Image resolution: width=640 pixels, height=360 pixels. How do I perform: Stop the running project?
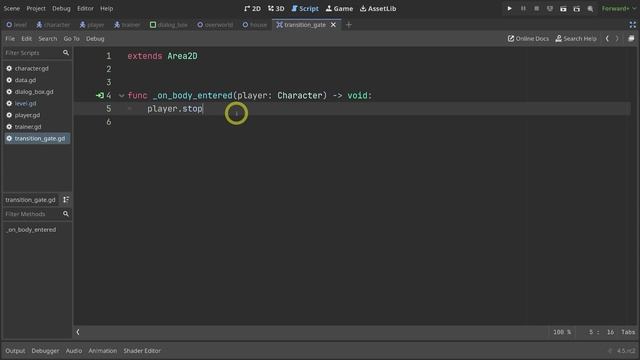(x=536, y=8)
